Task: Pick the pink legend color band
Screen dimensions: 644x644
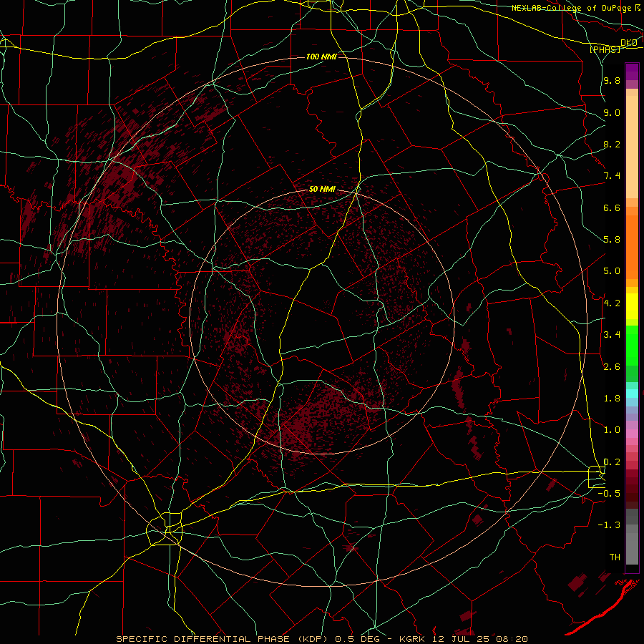Action: [x=632, y=434]
